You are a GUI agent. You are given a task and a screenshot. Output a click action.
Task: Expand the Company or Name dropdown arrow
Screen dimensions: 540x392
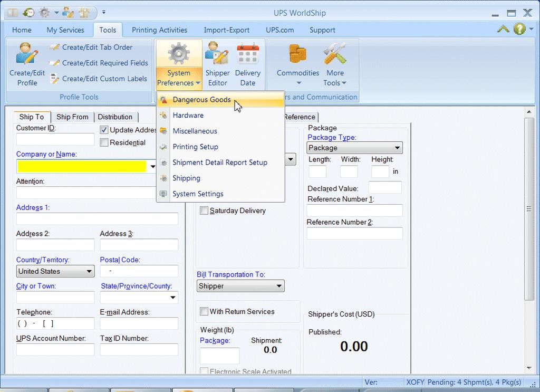[152, 167]
